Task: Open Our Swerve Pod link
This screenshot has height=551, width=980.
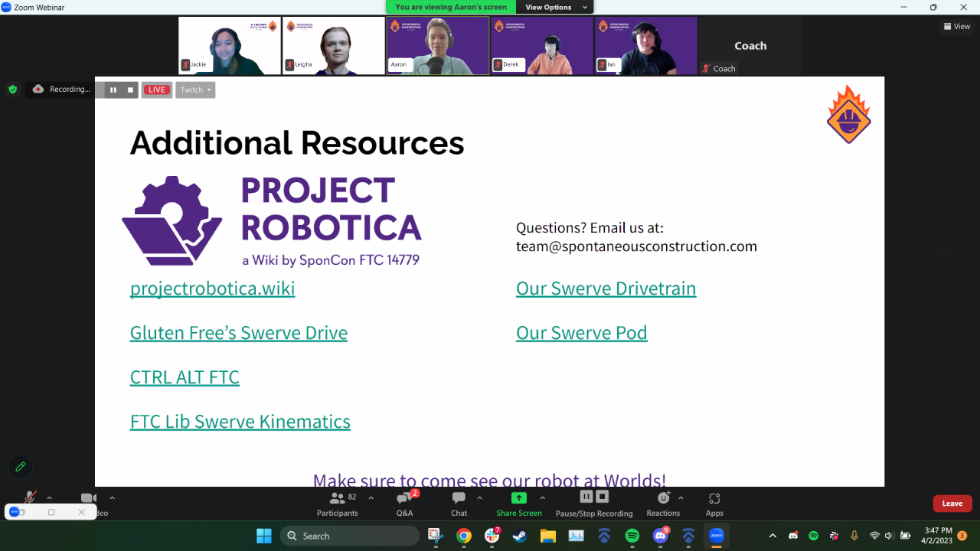Action: 582,333
